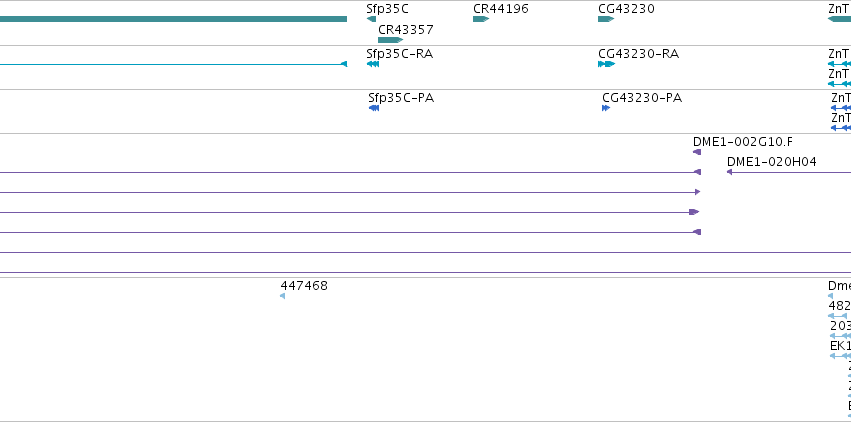Select the purple arrow under DME1-002G10.F
851x422 pixels.
point(697,152)
